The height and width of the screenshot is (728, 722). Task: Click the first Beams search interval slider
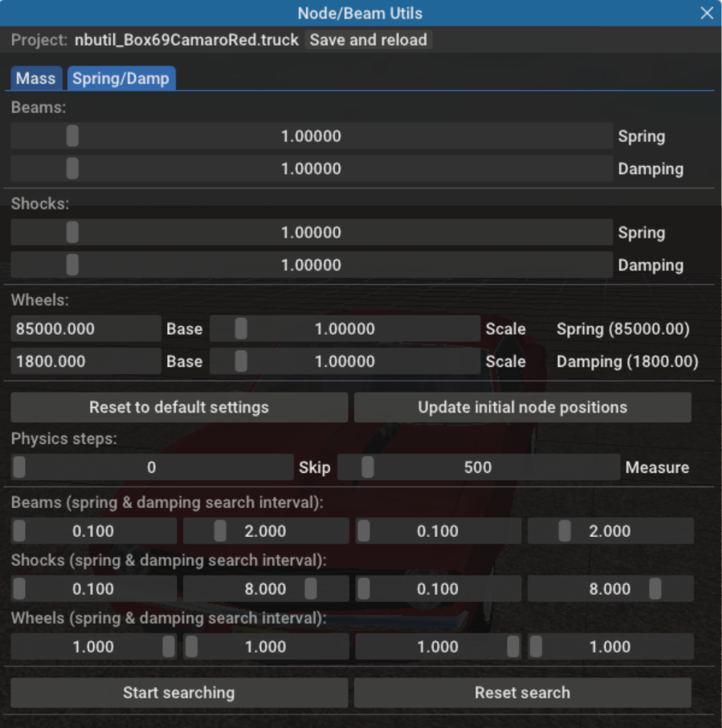coord(94,531)
